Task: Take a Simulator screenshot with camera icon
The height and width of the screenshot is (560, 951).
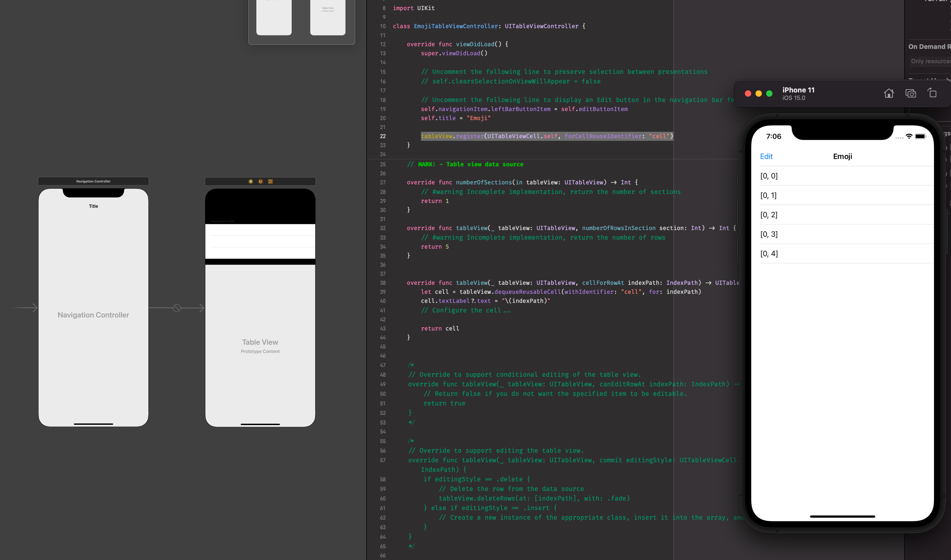Action: [x=911, y=93]
